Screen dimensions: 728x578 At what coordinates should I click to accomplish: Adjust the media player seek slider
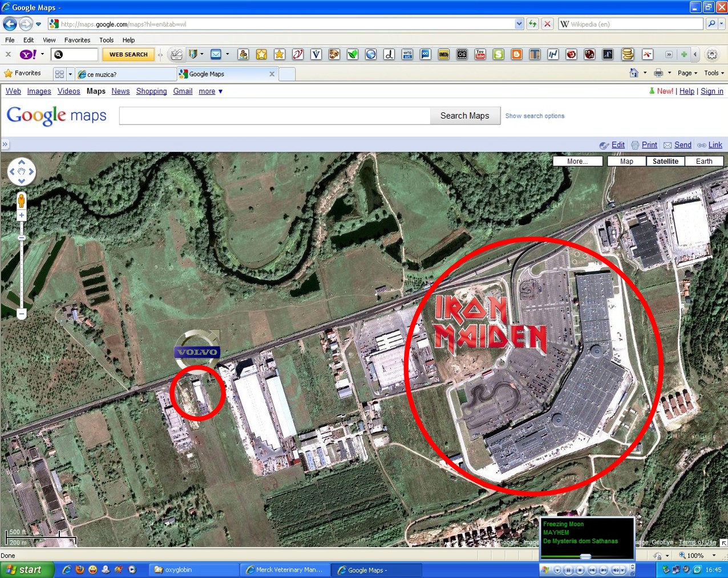point(586,556)
